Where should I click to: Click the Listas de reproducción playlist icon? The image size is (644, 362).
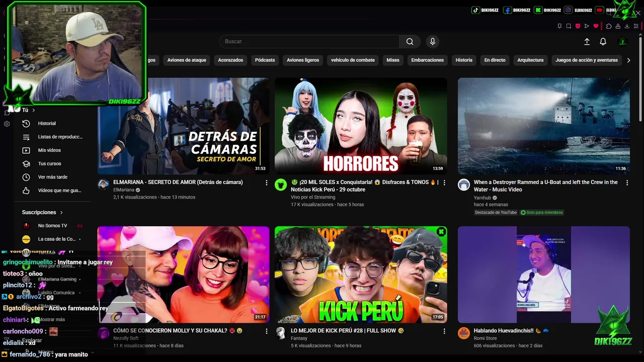coord(26,137)
